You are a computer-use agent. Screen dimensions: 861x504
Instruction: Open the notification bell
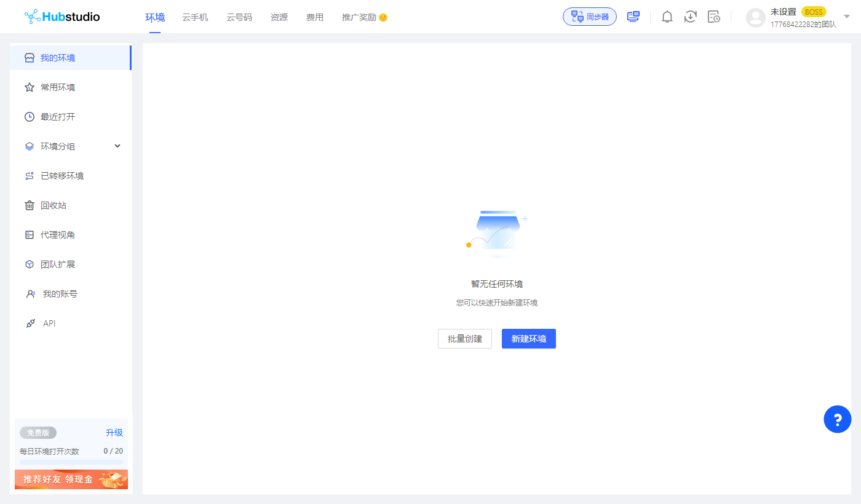[x=667, y=17]
